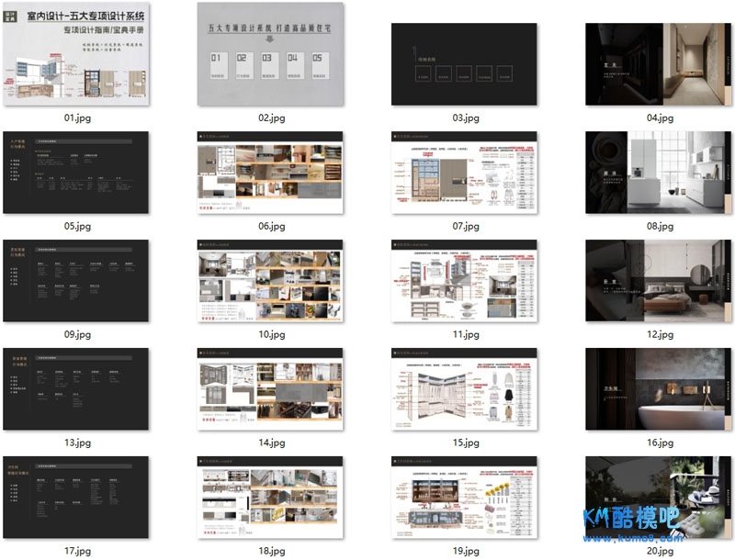Click the 20.jpg garden photo thumbnail
This screenshot has width=735, height=560.
coord(660,496)
